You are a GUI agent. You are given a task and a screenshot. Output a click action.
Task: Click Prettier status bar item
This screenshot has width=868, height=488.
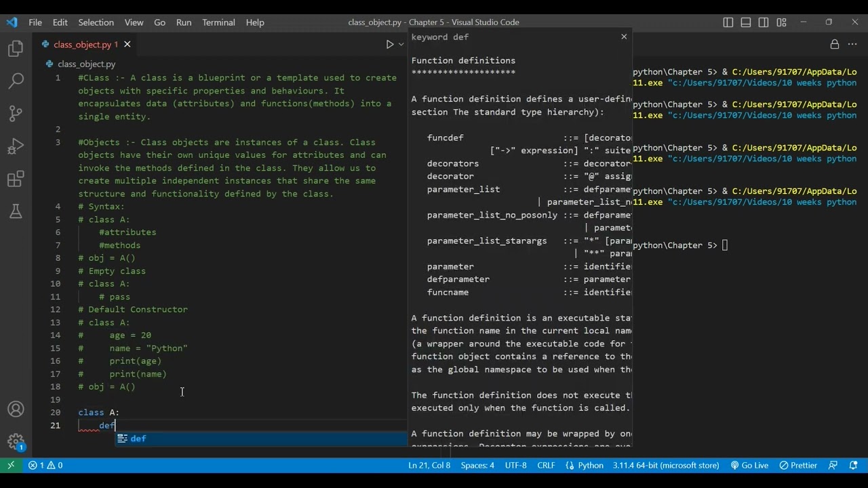[x=798, y=466]
